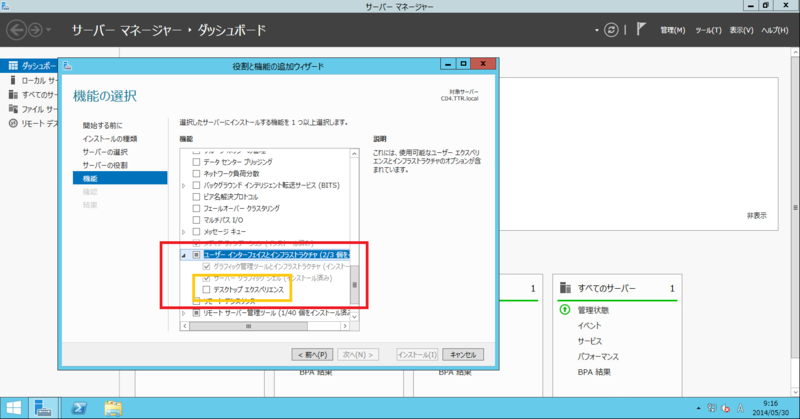Open the ヘルプ(H) menu
The height and width of the screenshot is (419, 800).
click(x=774, y=30)
